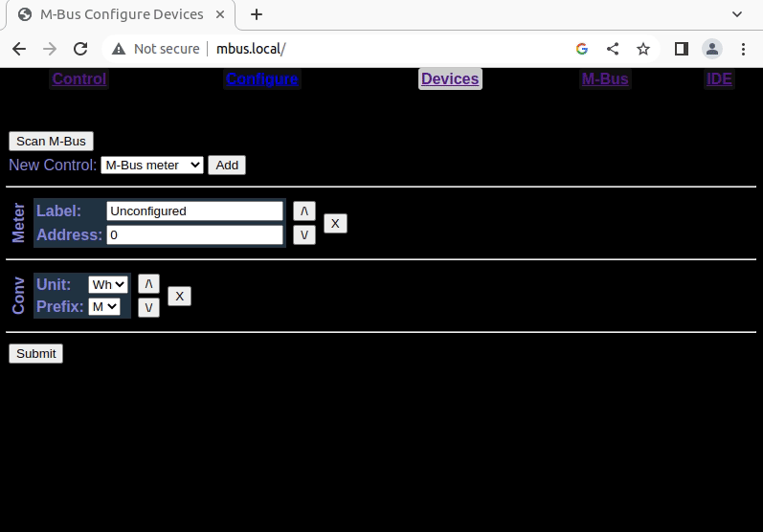The height and width of the screenshot is (532, 763).
Task: Remove the Conv entry with X
Action: coord(180,296)
